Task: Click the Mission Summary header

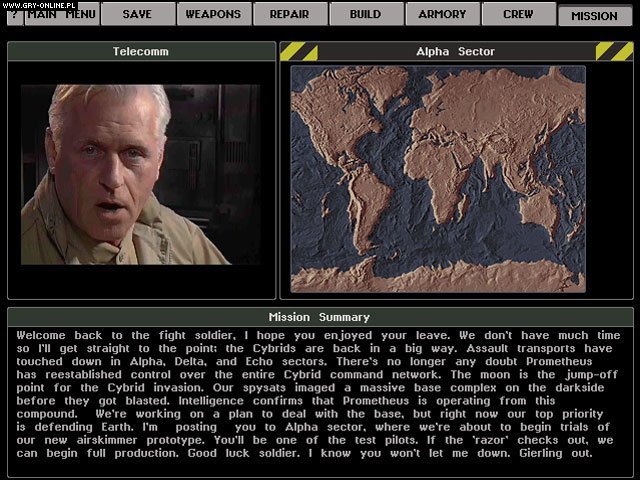Action: [320, 317]
